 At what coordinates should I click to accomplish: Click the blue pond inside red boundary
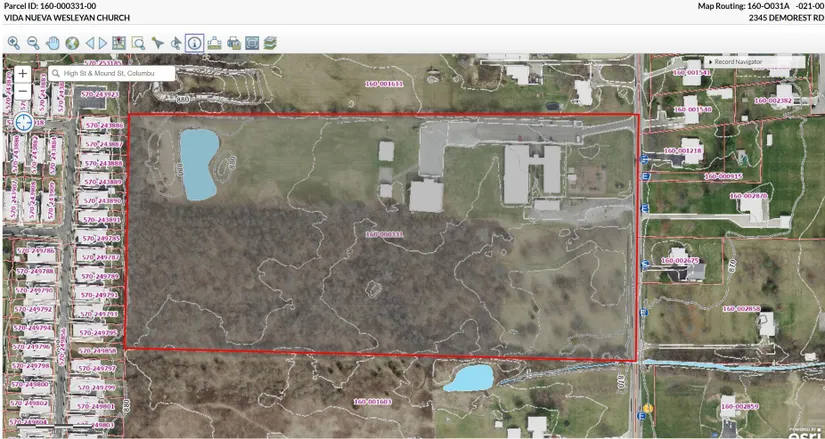point(197,162)
